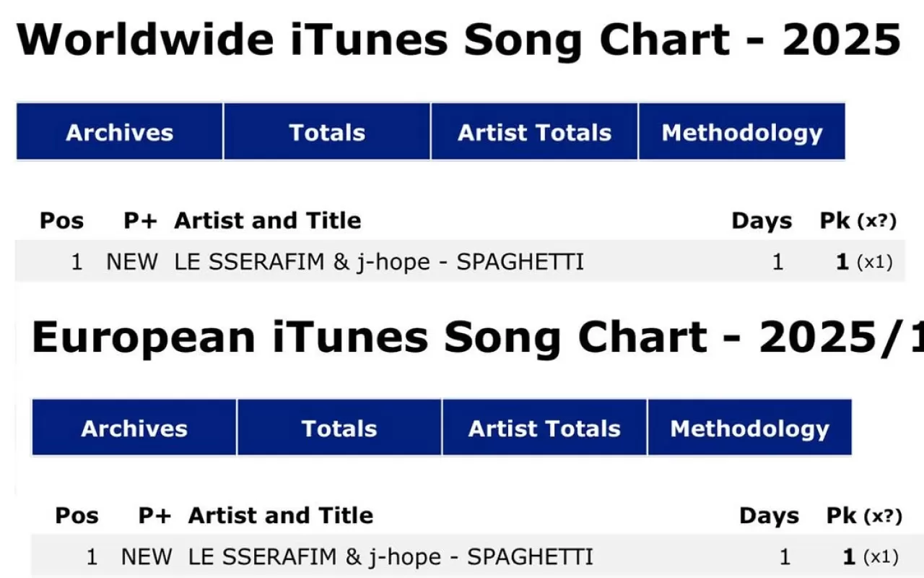Open Methodology under the Worldwide chart
Image resolution: width=924 pixels, height=578 pixels.
[742, 132]
